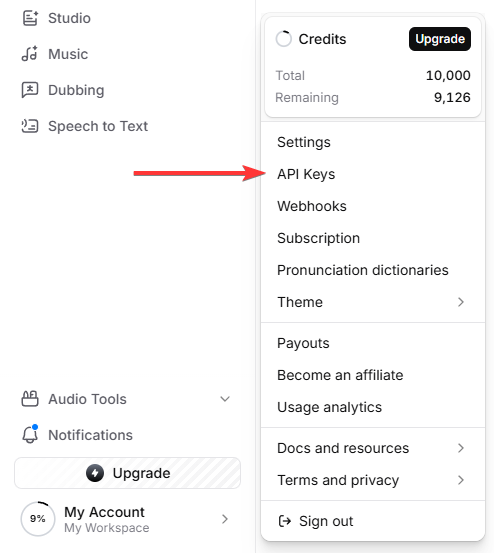Screen dimensions: 494x553
Task: Select the Music note icon
Action: [30, 54]
